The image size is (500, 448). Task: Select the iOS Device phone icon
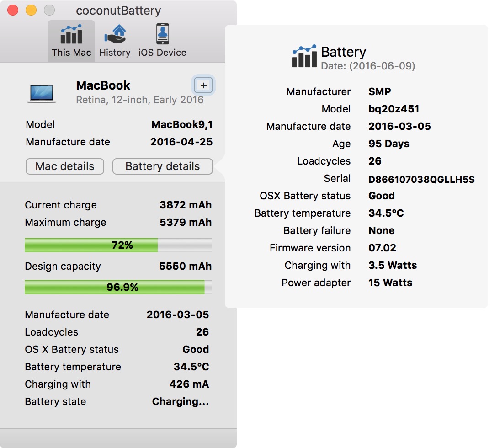[162, 34]
